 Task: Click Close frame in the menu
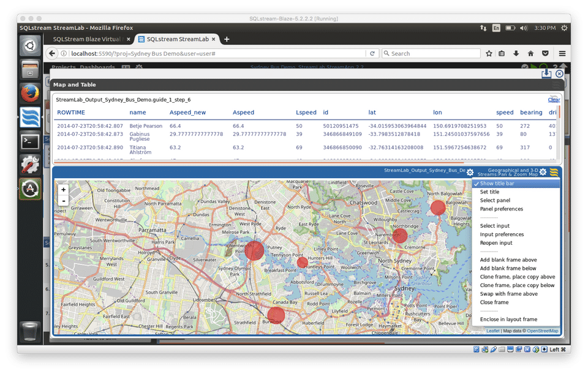[494, 302]
